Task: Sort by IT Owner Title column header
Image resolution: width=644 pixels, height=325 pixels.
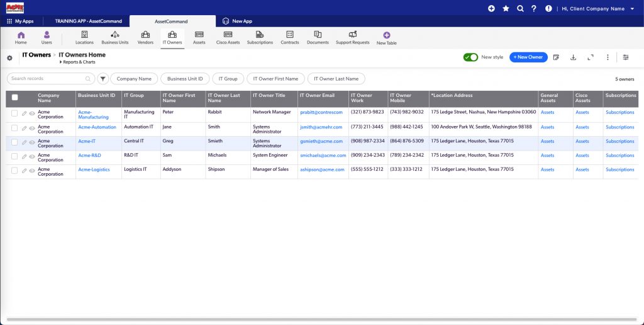Action: pyautogui.click(x=269, y=96)
